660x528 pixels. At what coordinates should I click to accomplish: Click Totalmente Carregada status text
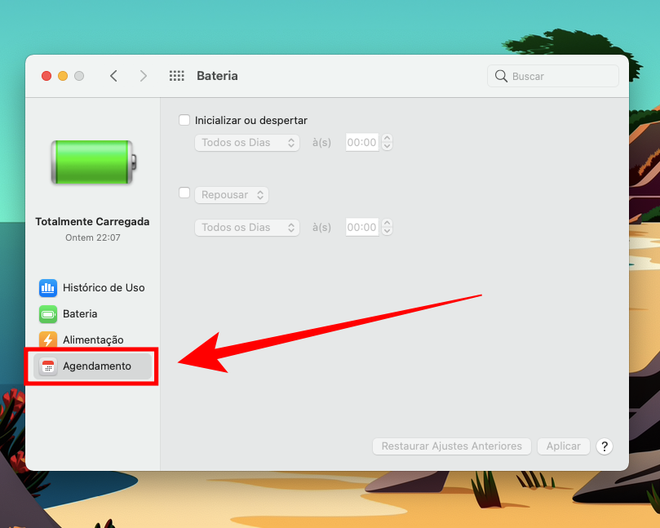(93, 221)
